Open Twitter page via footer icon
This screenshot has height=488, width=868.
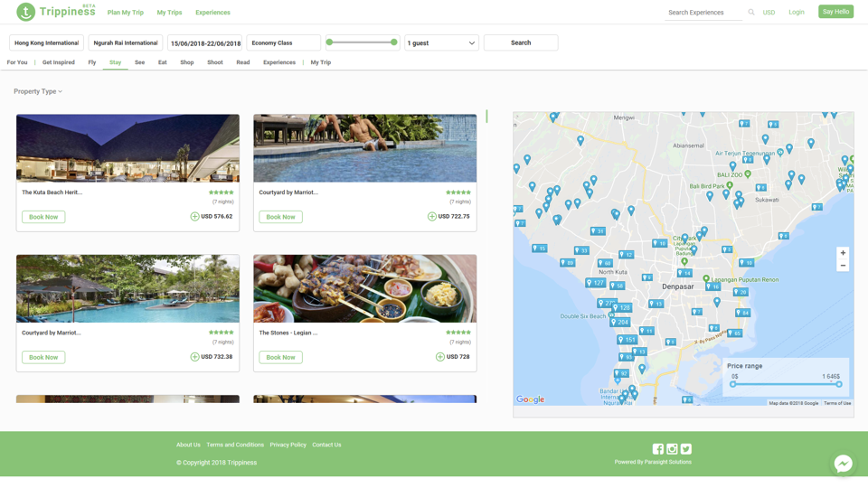(686, 449)
